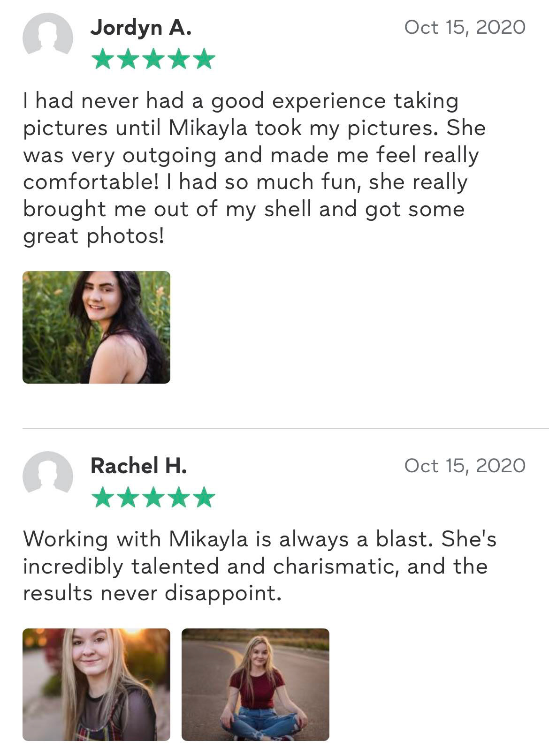Open the reviewer name Jordyn A.
549x756 pixels.
pos(141,28)
